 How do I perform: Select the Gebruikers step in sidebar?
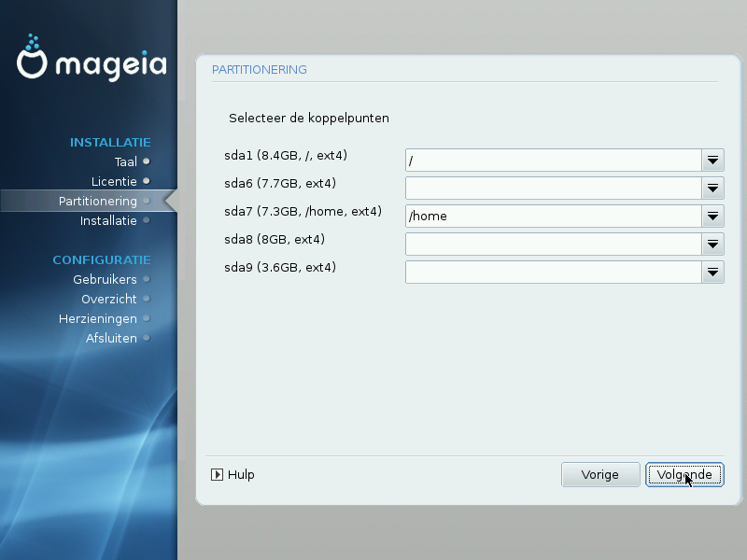pyautogui.click(x=105, y=279)
